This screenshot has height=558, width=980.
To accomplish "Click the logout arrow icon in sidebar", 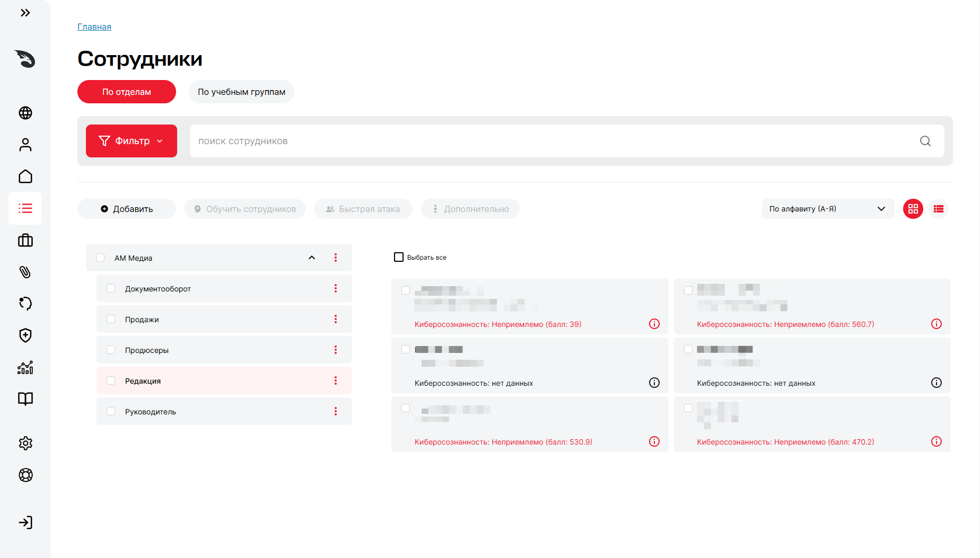I will tap(25, 522).
